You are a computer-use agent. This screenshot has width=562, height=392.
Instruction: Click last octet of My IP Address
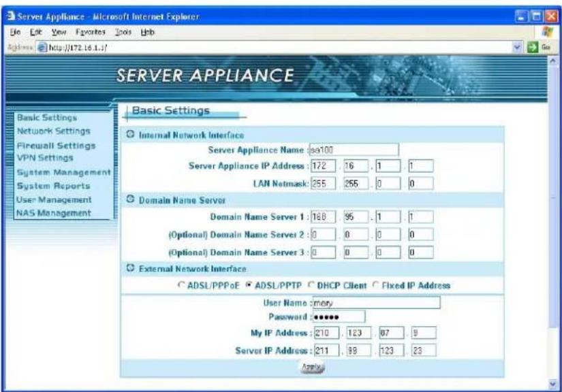click(424, 333)
